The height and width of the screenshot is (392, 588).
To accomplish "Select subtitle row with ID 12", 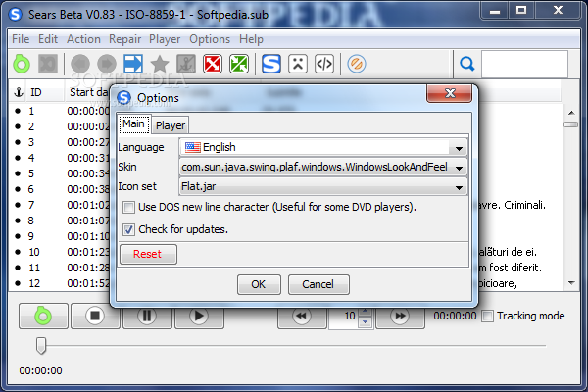I will point(60,283).
